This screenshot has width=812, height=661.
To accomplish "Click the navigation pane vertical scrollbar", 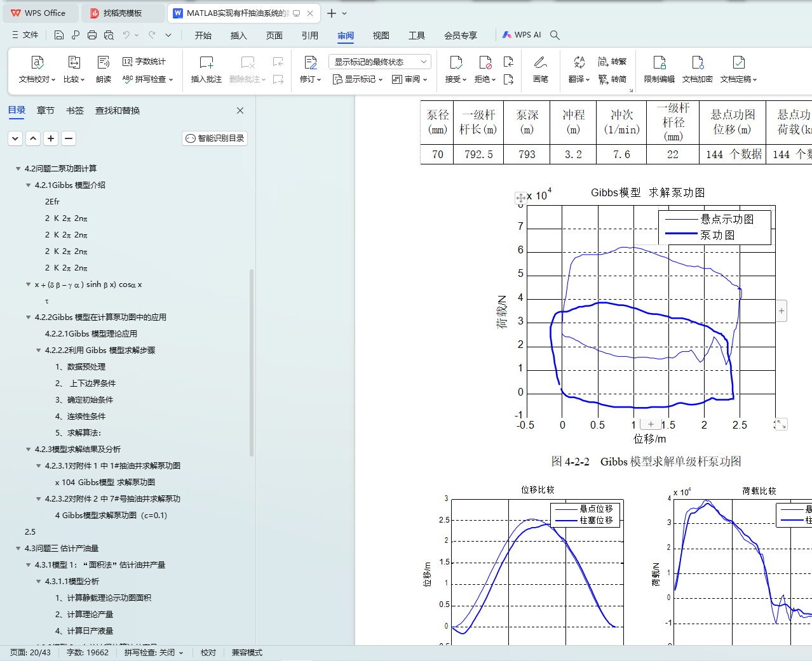I will pyautogui.click(x=252, y=362).
